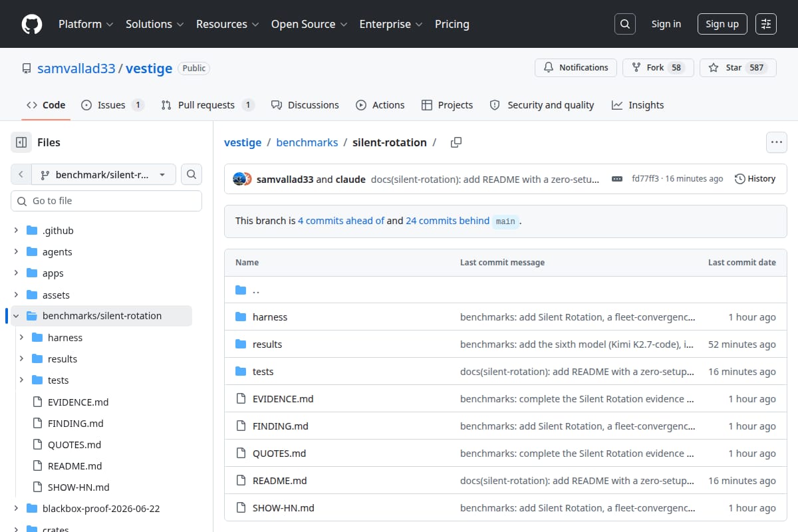Click the 4 commits ahead of link
The width and height of the screenshot is (798, 532).
click(341, 221)
